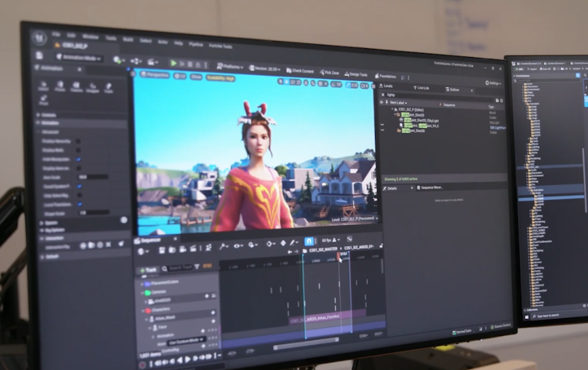Click the green Play button
Image resolution: width=588 pixels, height=370 pixels.
click(x=174, y=63)
